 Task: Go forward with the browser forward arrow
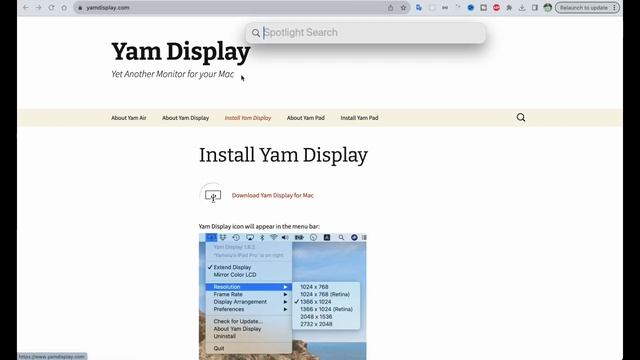pos(38,8)
